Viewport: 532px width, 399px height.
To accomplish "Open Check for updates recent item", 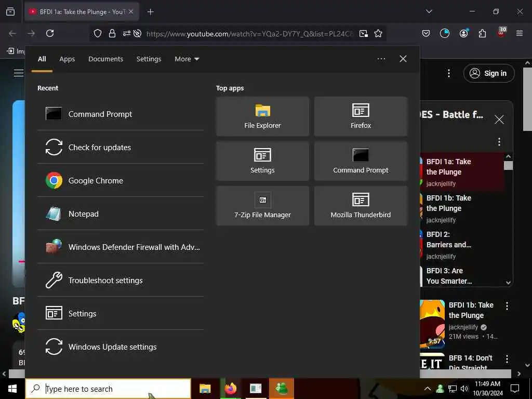I will 121,147.
